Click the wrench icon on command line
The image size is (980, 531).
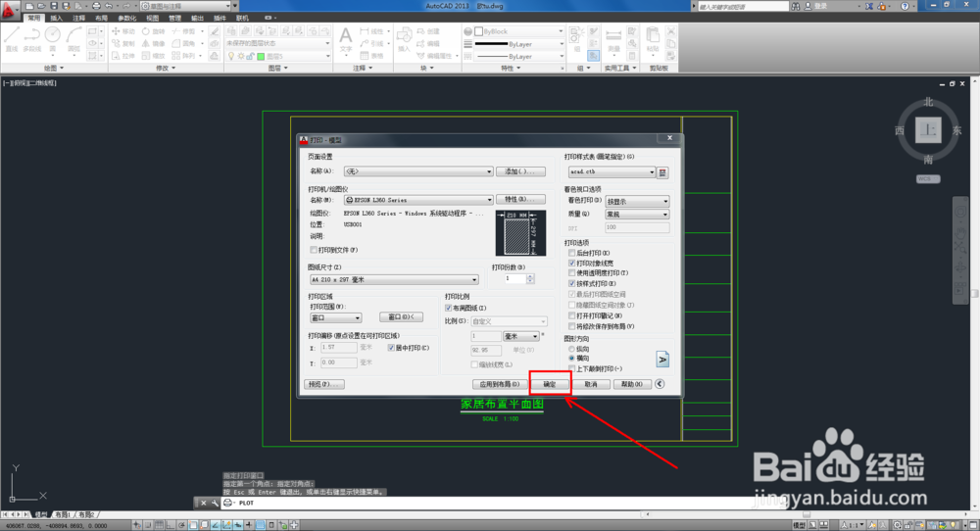215,503
